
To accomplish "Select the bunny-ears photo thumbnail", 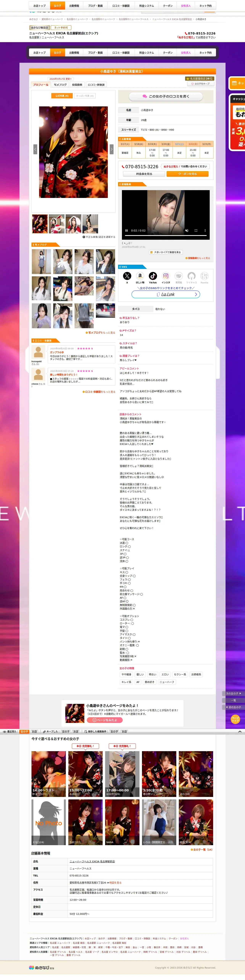I will (90, 224).
